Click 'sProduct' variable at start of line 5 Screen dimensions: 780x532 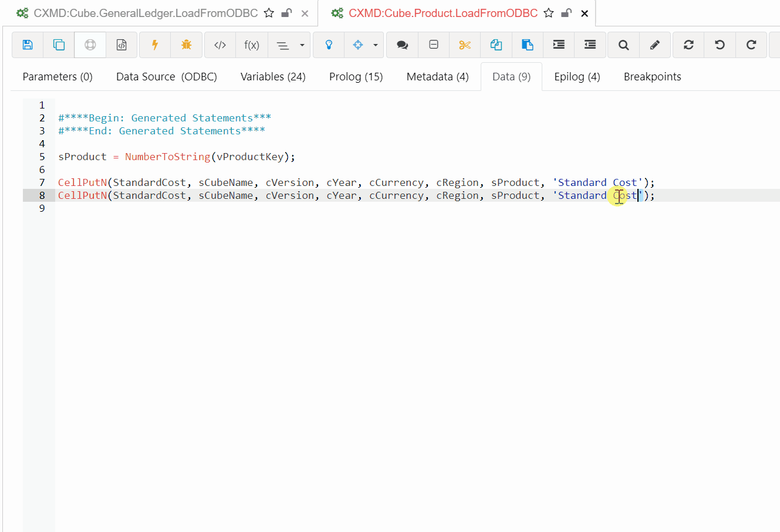(82, 157)
